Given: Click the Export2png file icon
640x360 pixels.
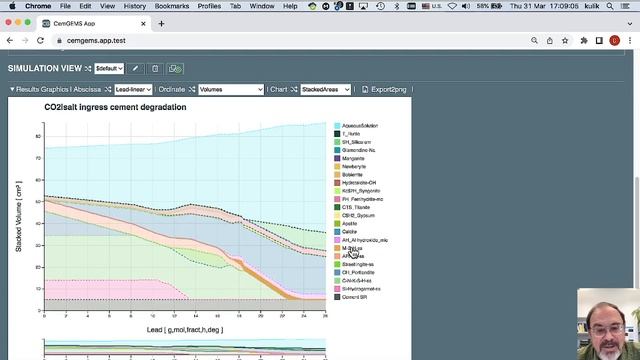Looking at the screenshot, I should (x=365, y=89).
